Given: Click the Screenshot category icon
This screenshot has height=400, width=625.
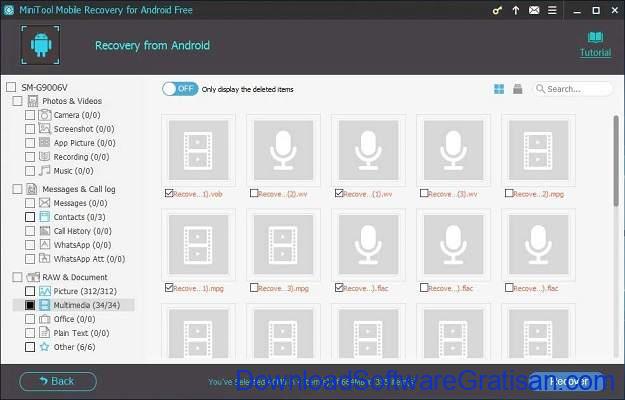Looking at the screenshot, I should 45,129.
